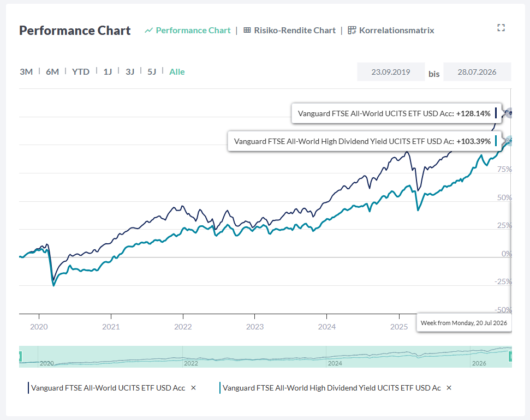Click the fullscreen expand icon

click(501, 28)
